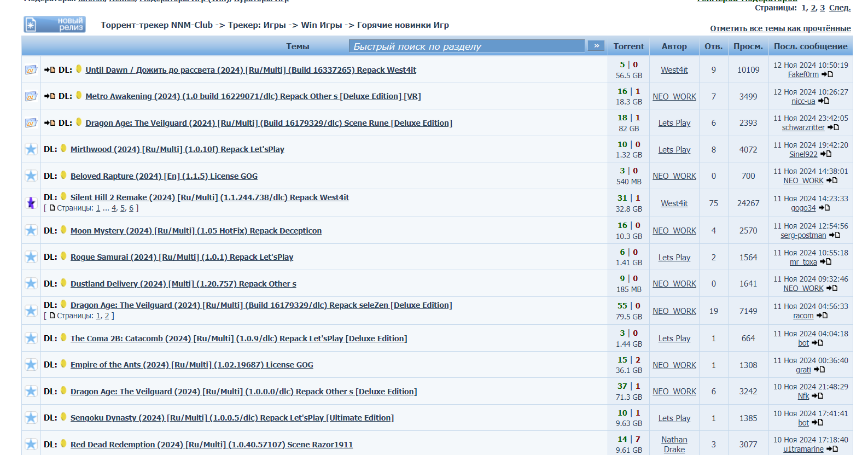This screenshot has height=455, width=868.
Task: Click star icon of Empire of the Ants topic
Action: pos(31,365)
